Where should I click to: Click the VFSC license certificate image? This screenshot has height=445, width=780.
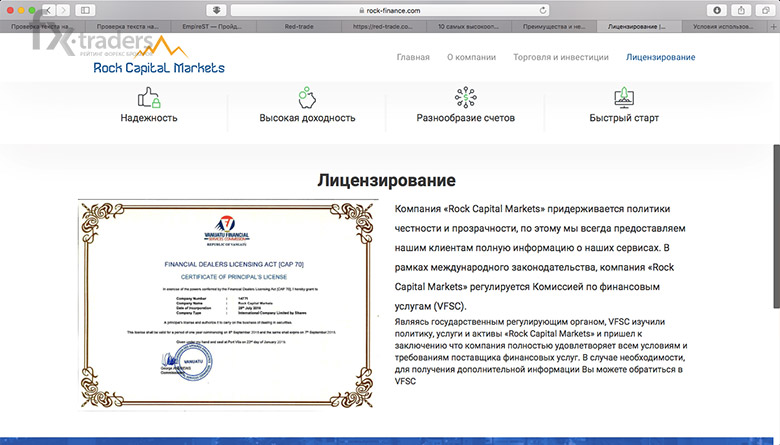click(x=228, y=305)
